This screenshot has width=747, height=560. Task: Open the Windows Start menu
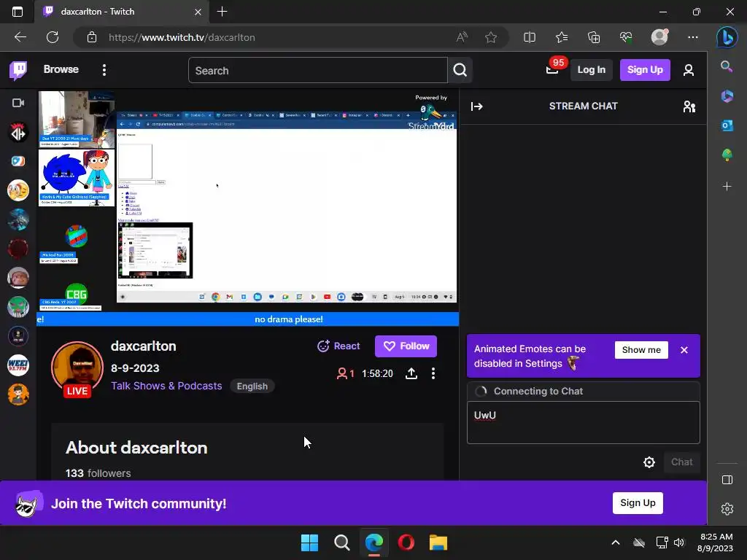point(309,542)
